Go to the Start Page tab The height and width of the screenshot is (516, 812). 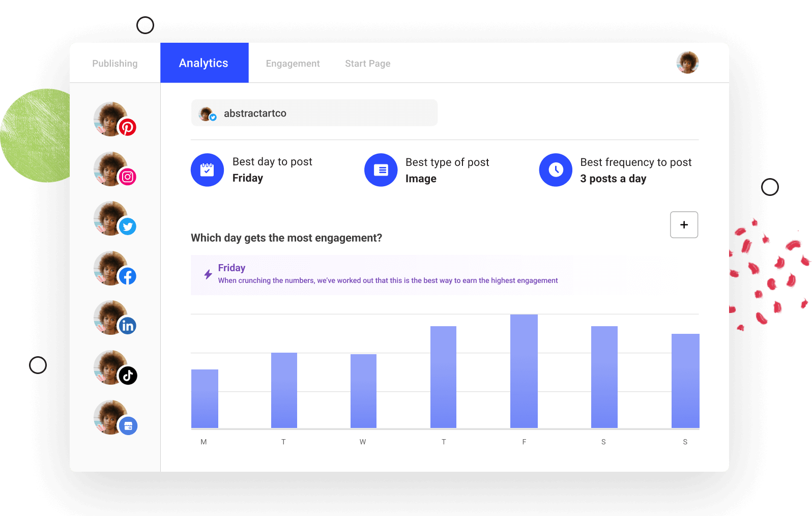coord(367,64)
